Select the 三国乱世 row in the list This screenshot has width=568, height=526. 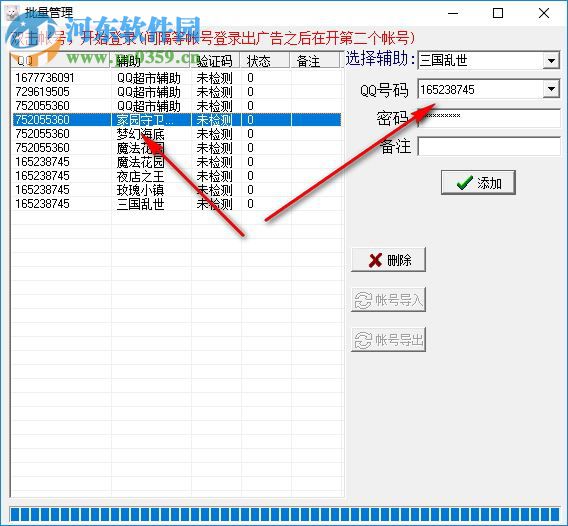tap(177, 204)
